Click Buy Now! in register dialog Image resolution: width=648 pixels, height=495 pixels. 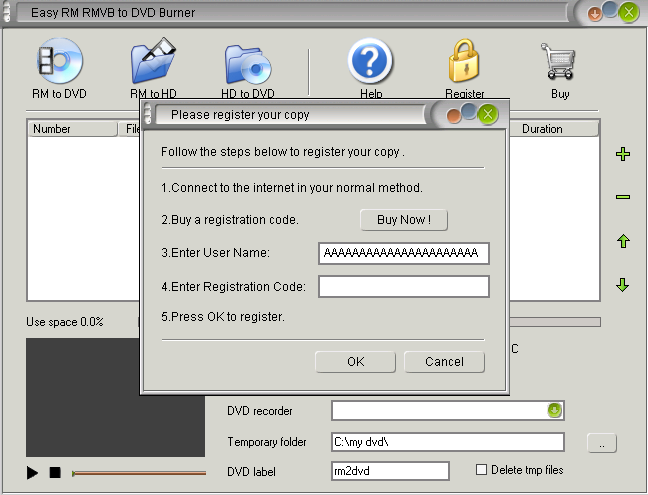tap(404, 220)
